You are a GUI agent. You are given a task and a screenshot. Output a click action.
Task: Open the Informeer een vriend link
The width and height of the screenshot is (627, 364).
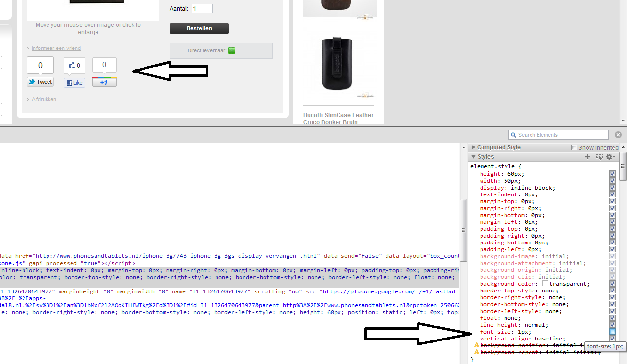(56, 48)
